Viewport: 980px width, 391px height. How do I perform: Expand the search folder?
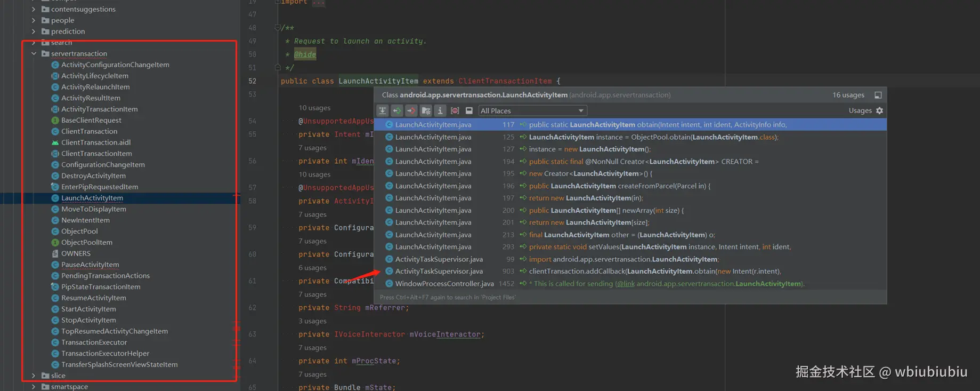34,43
